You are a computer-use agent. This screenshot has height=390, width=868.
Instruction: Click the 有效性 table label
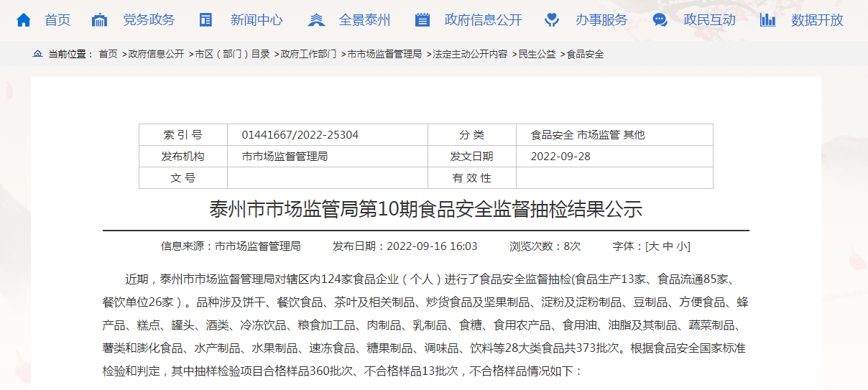(472, 178)
